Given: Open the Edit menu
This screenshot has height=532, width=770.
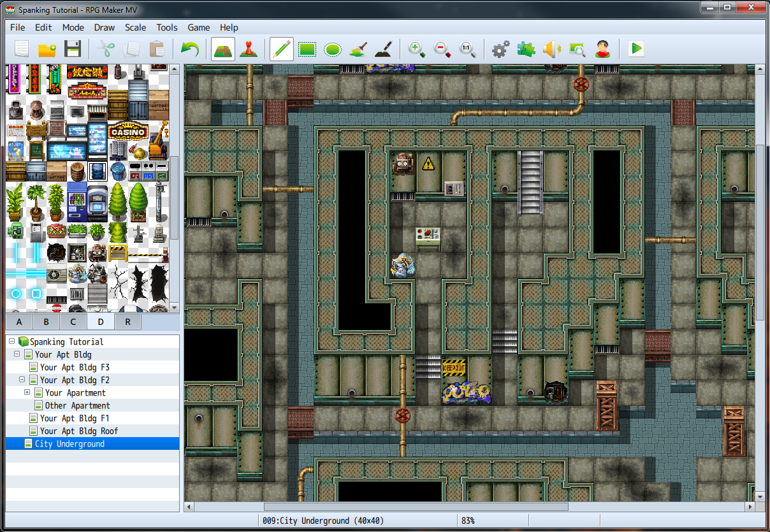Looking at the screenshot, I should (x=43, y=27).
